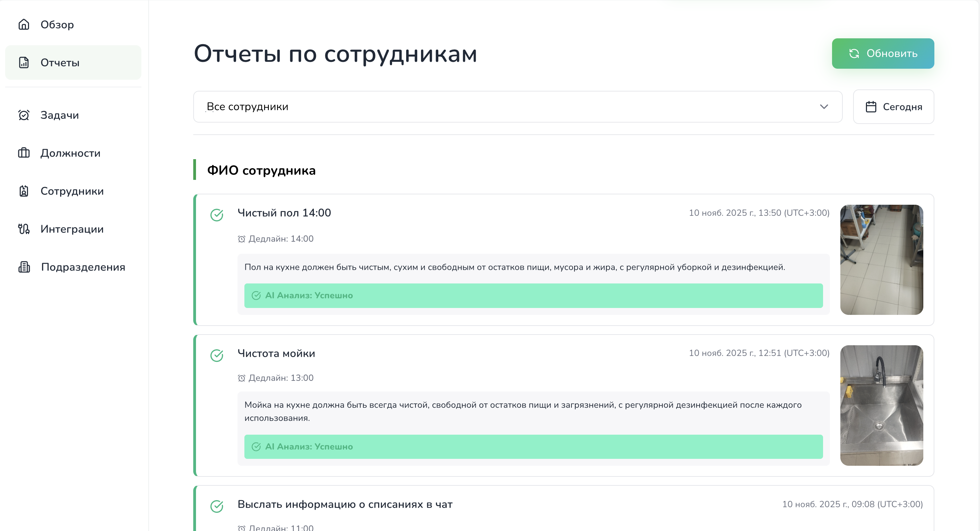The width and height of the screenshot is (980, 531).
Task: Open the Сотрудники menu section
Action: point(72,191)
